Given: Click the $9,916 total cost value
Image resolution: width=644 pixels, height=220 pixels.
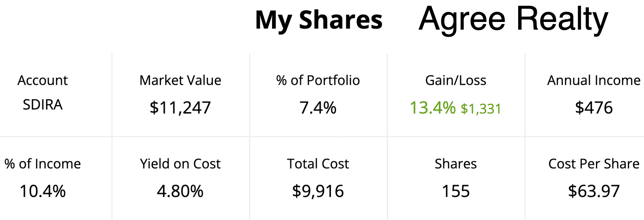Looking at the screenshot, I should 318,191.
